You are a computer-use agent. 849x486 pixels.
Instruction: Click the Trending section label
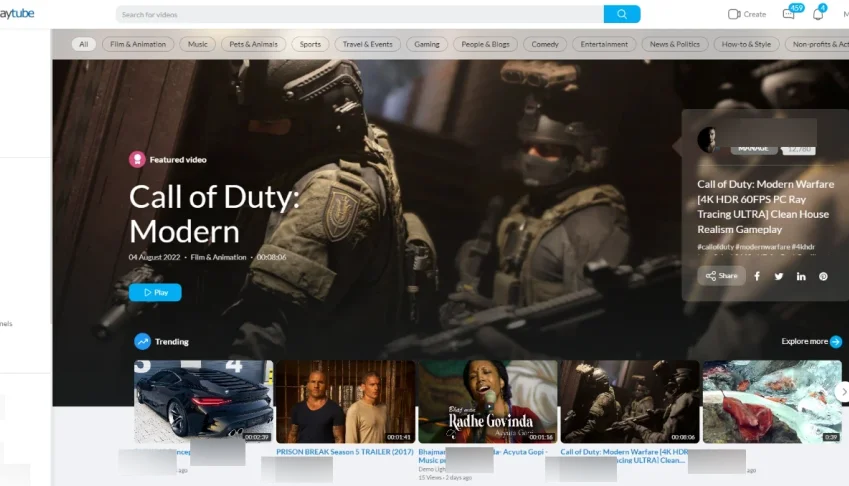[172, 341]
